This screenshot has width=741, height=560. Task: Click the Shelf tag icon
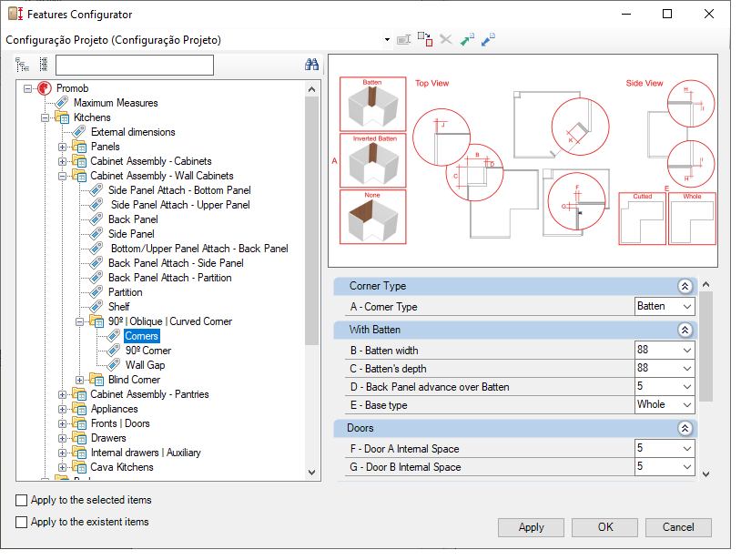coord(96,307)
